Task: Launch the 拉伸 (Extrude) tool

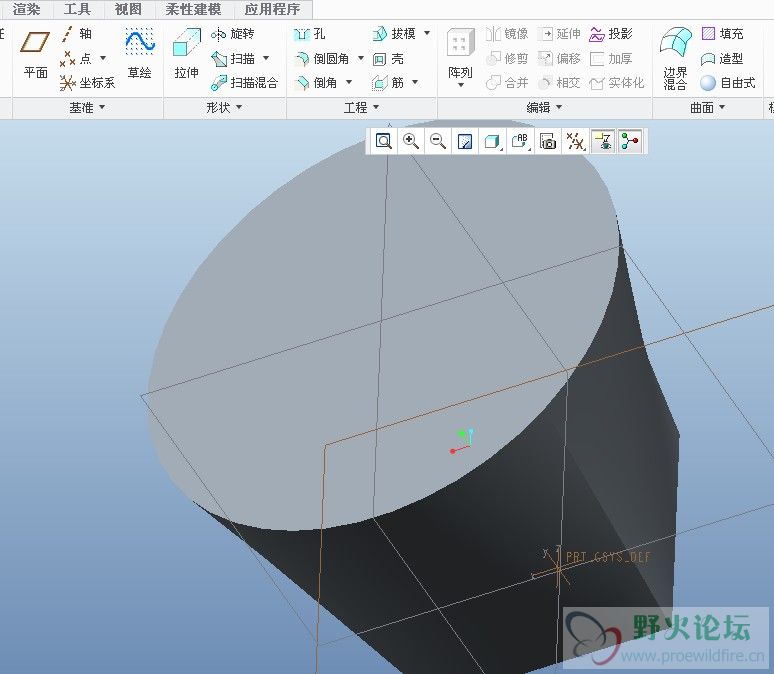Action: [186, 54]
